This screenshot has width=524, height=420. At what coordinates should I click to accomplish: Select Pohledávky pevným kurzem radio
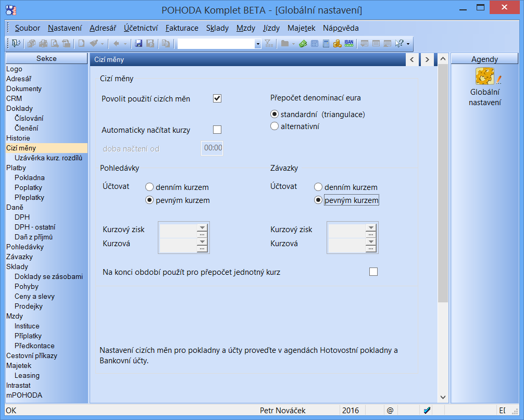pyautogui.click(x=149, y=200)
